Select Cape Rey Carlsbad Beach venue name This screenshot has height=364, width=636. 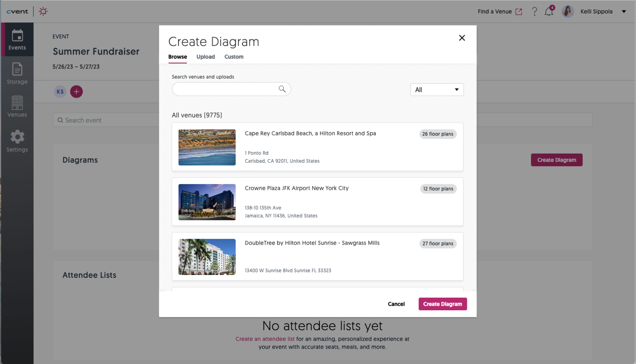pyautogui.click(x=310, y=133)
